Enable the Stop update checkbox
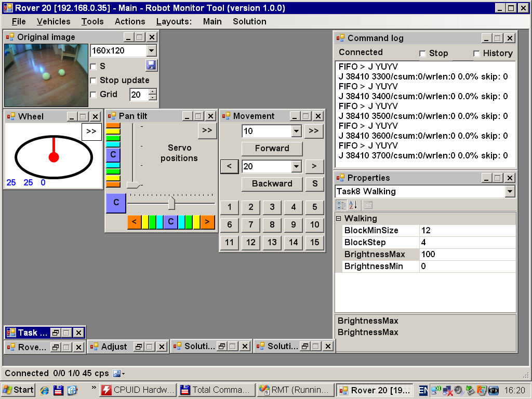 click(x=94, y=81)
